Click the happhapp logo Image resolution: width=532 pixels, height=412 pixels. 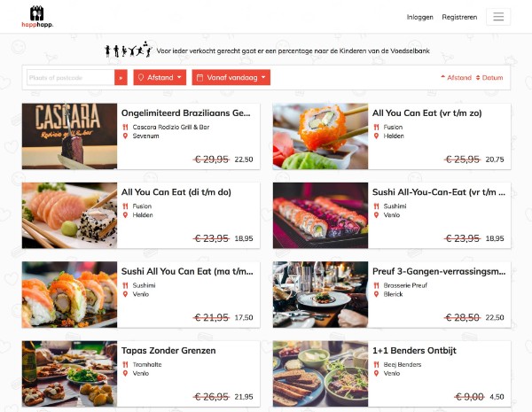(x=37, y=17)
